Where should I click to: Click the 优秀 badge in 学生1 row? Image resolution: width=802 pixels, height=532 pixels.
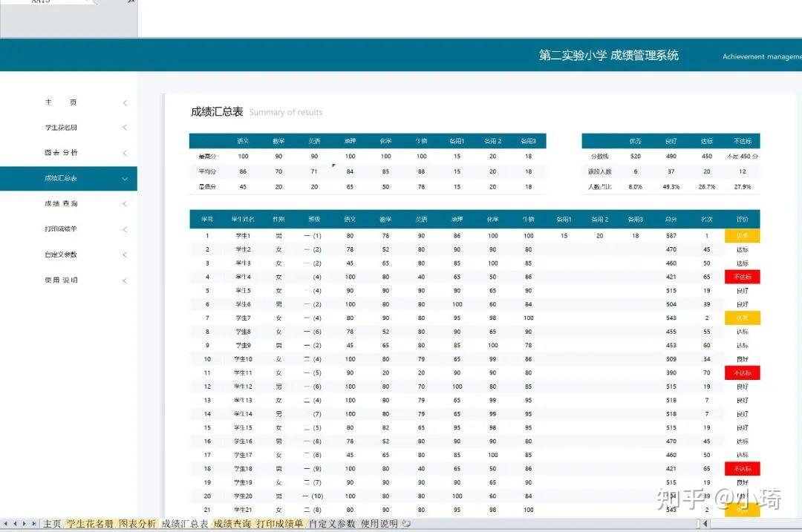coord(742,236)
